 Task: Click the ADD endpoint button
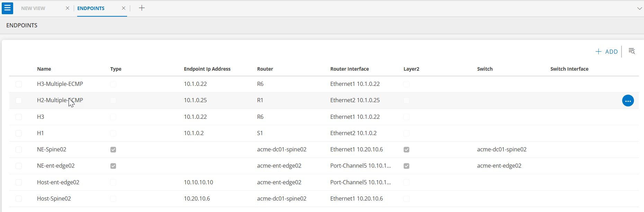[607, 52]
